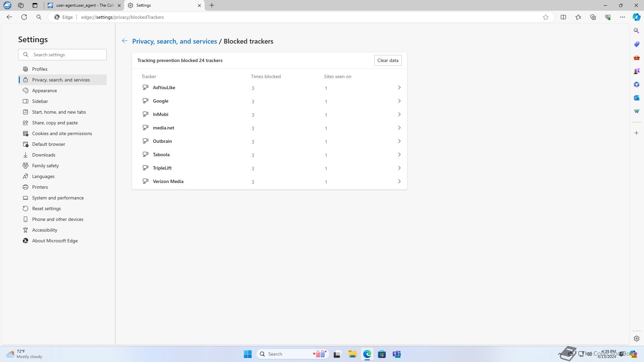
Task: Open Sidebar settings section
Action: (x=62, y=101)
